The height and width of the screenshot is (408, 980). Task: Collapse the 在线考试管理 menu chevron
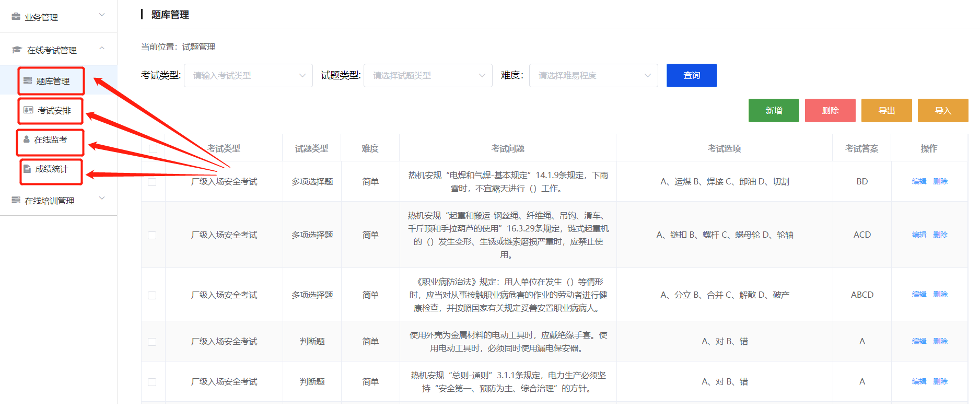(x=102, y=48)
